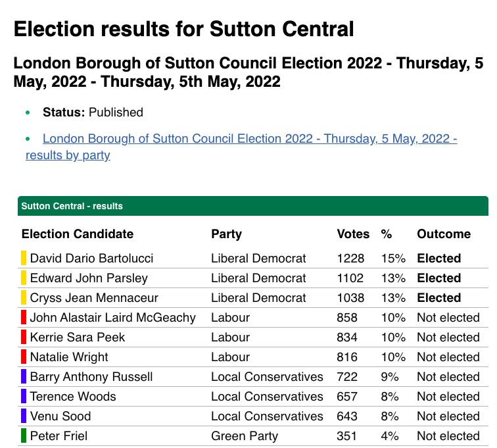This screenshot has width=497, height=448.
Task: Select the Votes column header
Action: 353,234
